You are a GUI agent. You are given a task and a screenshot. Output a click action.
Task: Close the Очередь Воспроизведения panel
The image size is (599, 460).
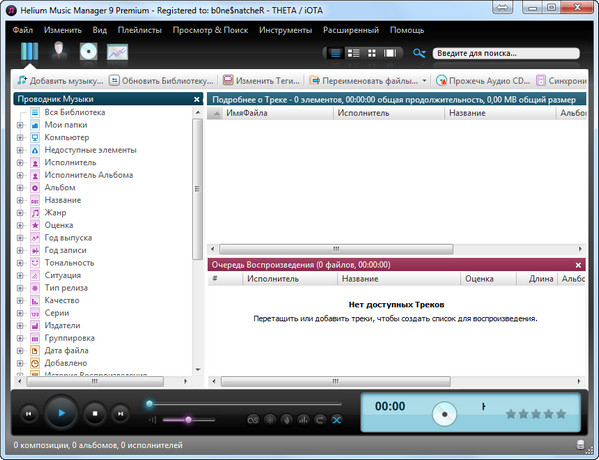point(578,265)
